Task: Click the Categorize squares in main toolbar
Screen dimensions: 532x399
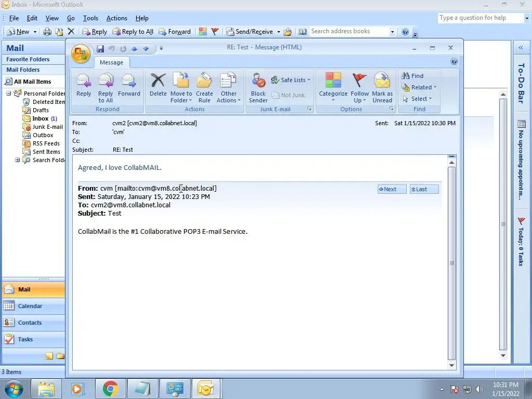Action: point(203,32)
